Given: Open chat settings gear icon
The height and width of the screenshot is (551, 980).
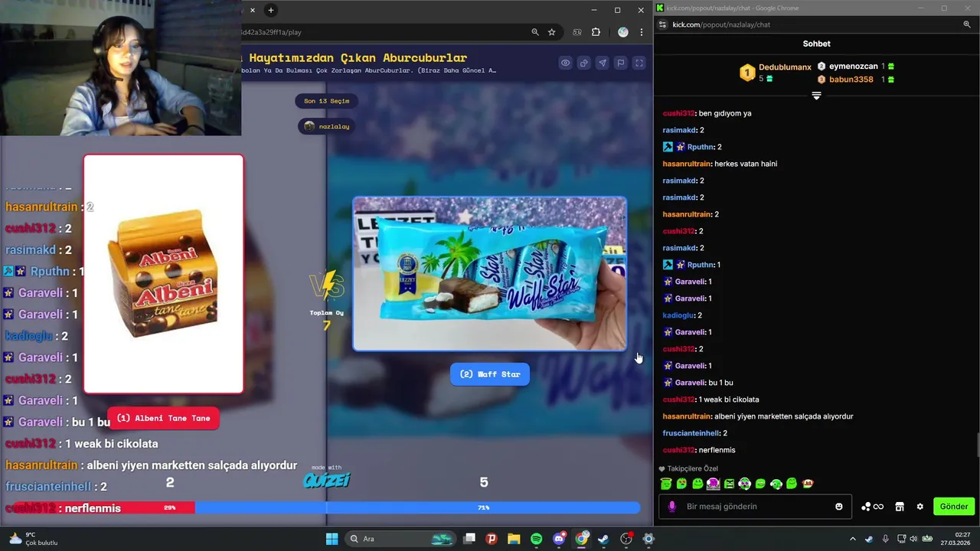Looking at the screenshot, I should [920, 507].
